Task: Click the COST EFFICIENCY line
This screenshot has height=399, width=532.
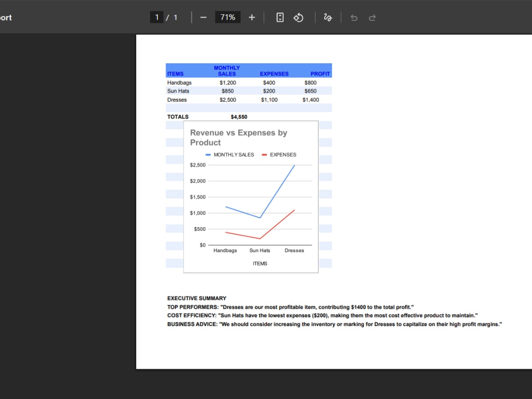Action: [x=322, y=315]
